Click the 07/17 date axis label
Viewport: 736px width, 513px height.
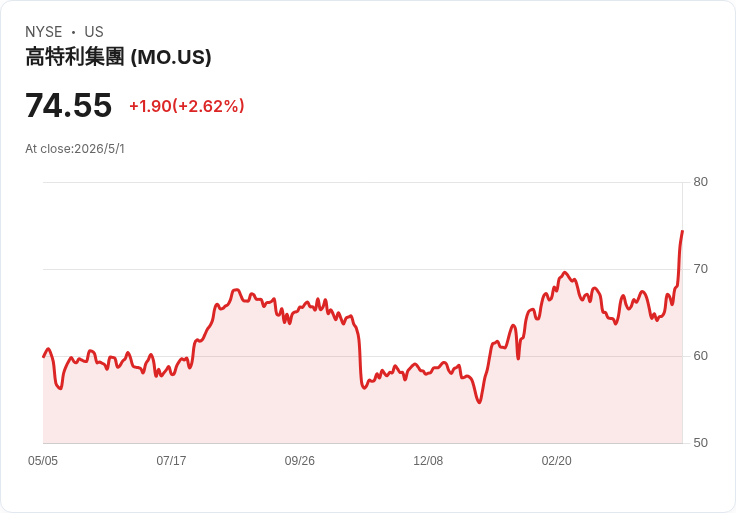tap(171, 460)
